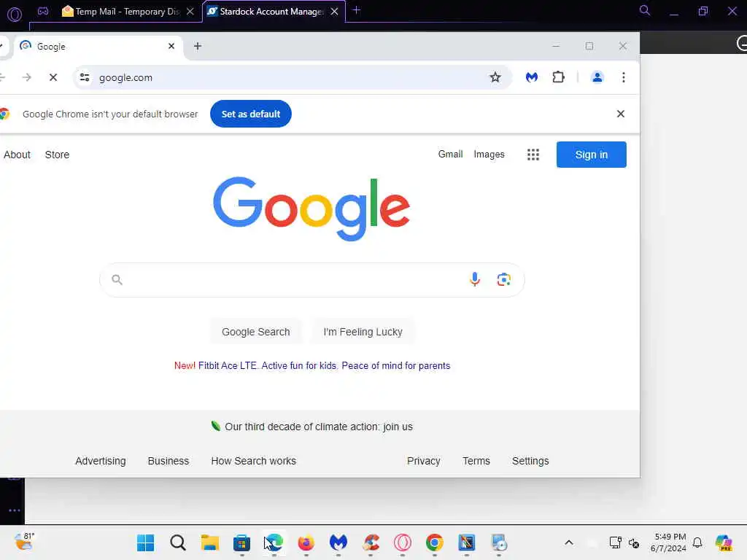Screen dimensions: 747x560
Task: Open the Malwarebytes Browser Guard extension
Action: point(532,77)
